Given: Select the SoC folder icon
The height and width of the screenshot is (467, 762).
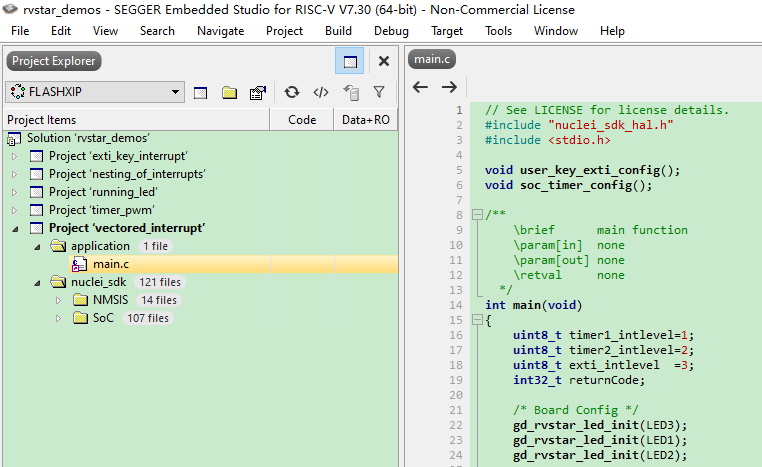Looking at the screenshot, I should click(x=80, y=318).
